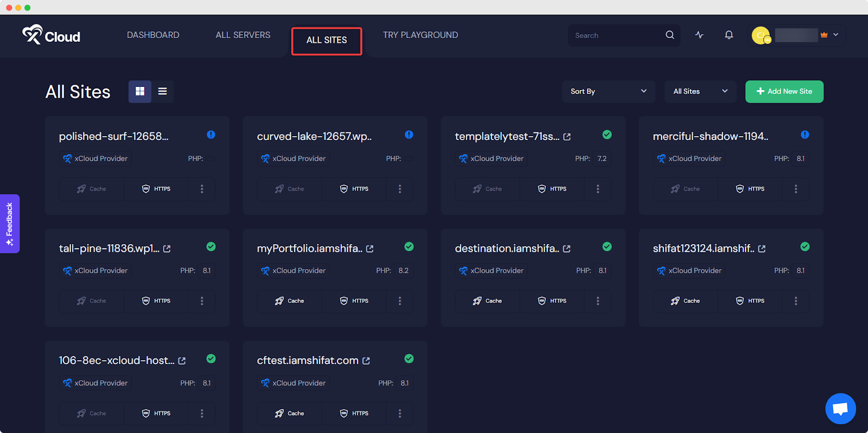
Task: Switch to grid view
Action: 140,91
